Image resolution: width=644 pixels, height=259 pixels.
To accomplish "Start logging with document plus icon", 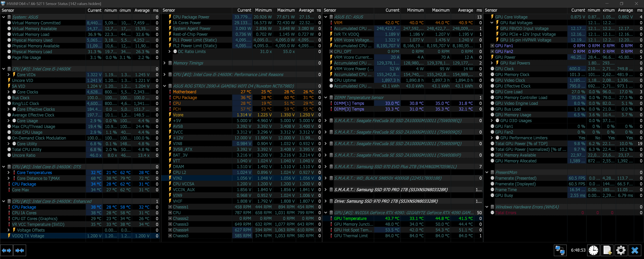I will (607, 250).
